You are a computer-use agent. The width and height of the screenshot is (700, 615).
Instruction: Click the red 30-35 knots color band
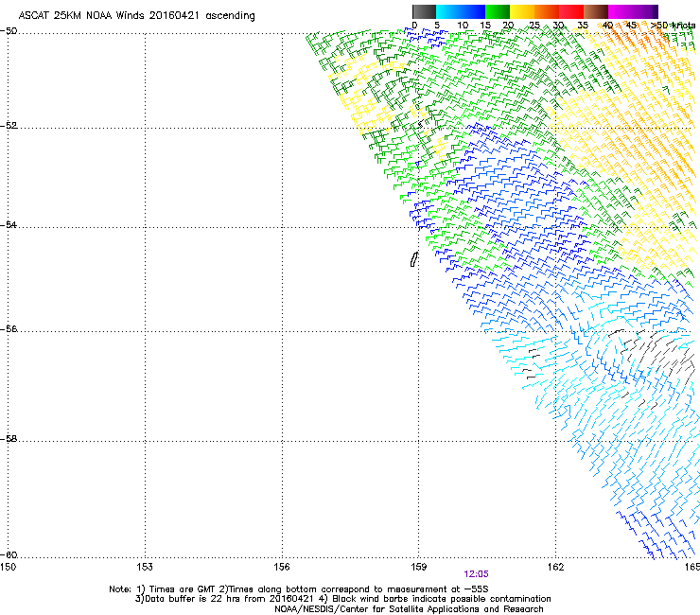coord(571,11)
